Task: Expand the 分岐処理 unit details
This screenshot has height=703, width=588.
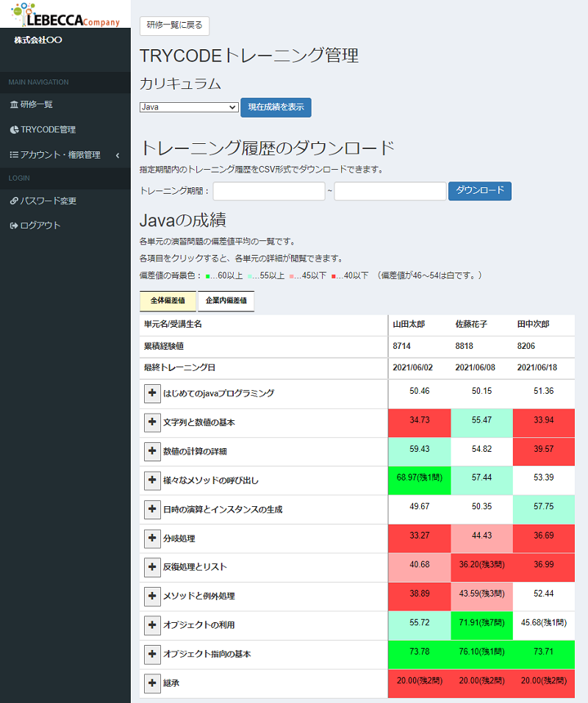Action: tap(153, 538)
